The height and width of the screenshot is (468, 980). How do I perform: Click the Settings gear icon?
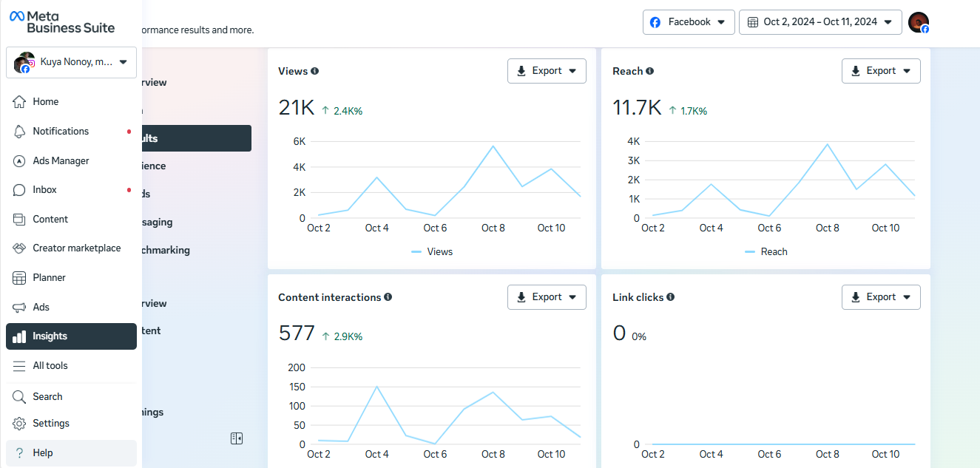click(x=19, y=424)
